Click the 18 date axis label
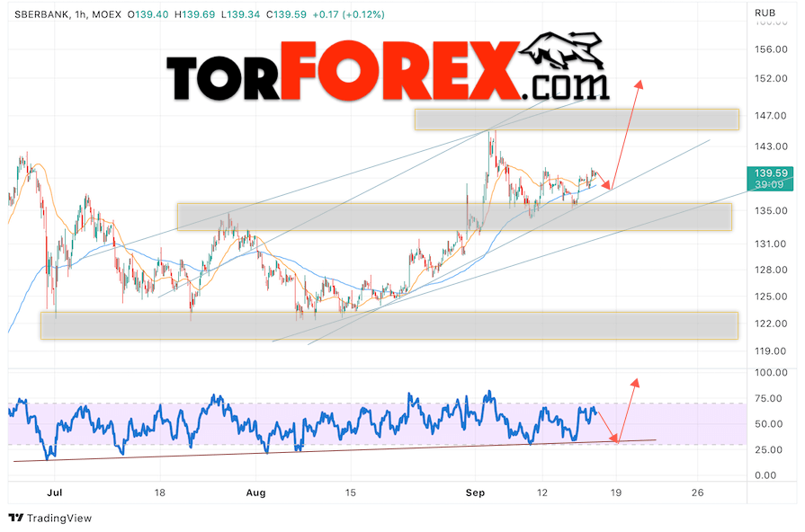 (x=160, y=492)
